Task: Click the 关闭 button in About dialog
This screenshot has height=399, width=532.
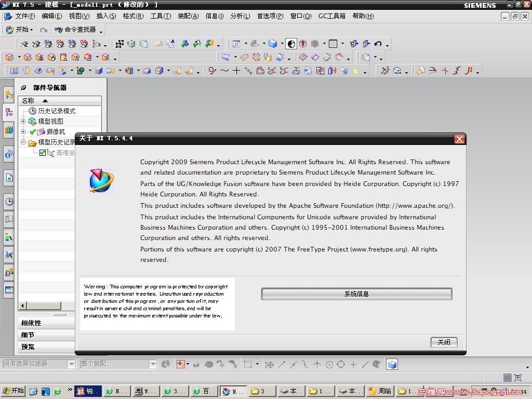Action: [444, 342]
